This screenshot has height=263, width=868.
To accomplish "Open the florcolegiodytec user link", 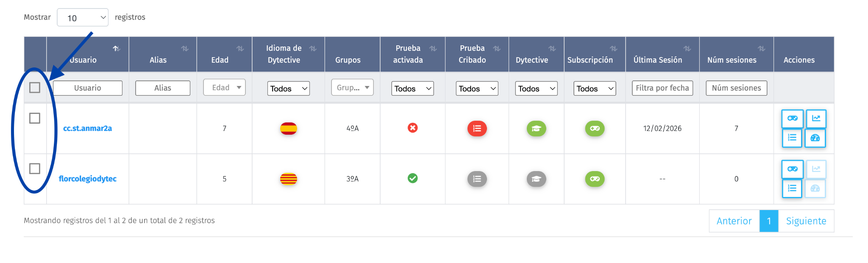I will pyautogui.click(x=87, y=179).
